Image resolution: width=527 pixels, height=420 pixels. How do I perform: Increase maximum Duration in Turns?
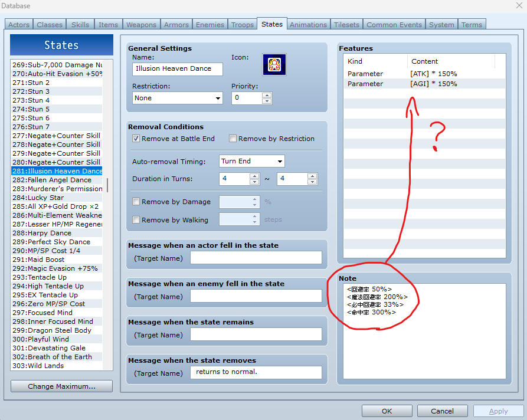[312, 176]
